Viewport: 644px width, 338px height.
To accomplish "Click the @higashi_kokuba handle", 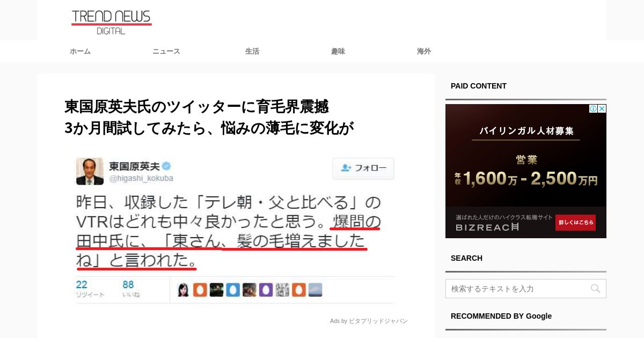I will [x=141, y=178].
